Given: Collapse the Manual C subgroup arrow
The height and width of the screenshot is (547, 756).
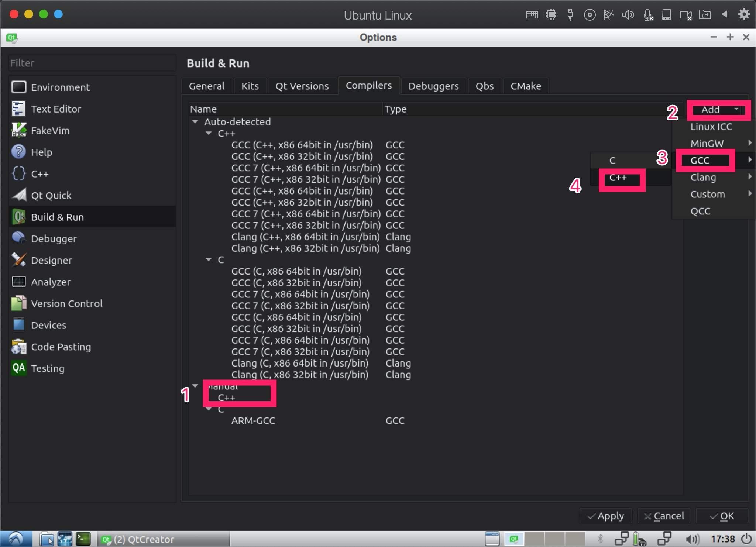Looking at the screenshot, I should pyautogui.click(x=209, y=409).
